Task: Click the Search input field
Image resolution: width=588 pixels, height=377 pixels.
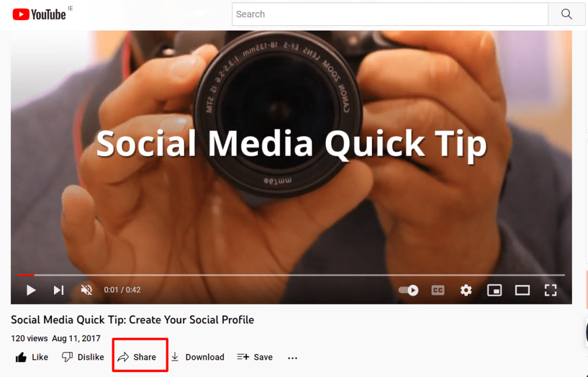Action: (x=390, y=14)
